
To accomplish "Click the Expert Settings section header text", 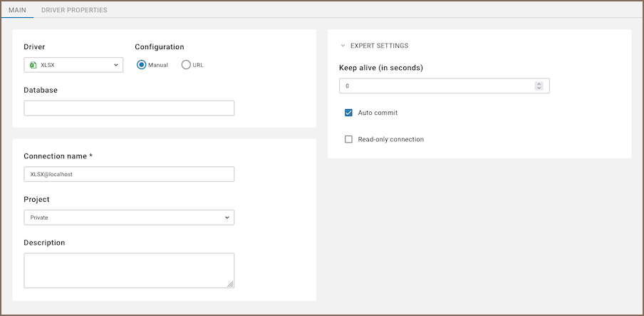I will [x=379, y=46].
